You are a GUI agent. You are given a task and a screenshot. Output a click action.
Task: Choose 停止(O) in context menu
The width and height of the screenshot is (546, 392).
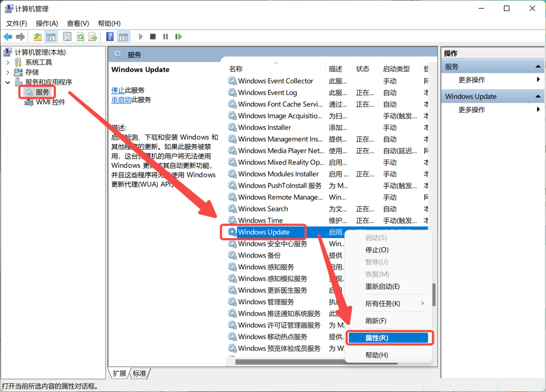[389, 250]
